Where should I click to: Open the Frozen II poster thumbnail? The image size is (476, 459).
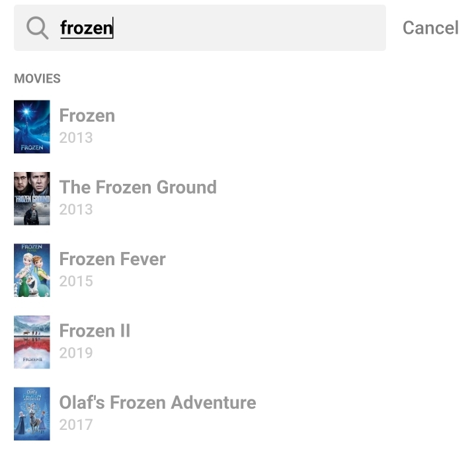[32, 342]
